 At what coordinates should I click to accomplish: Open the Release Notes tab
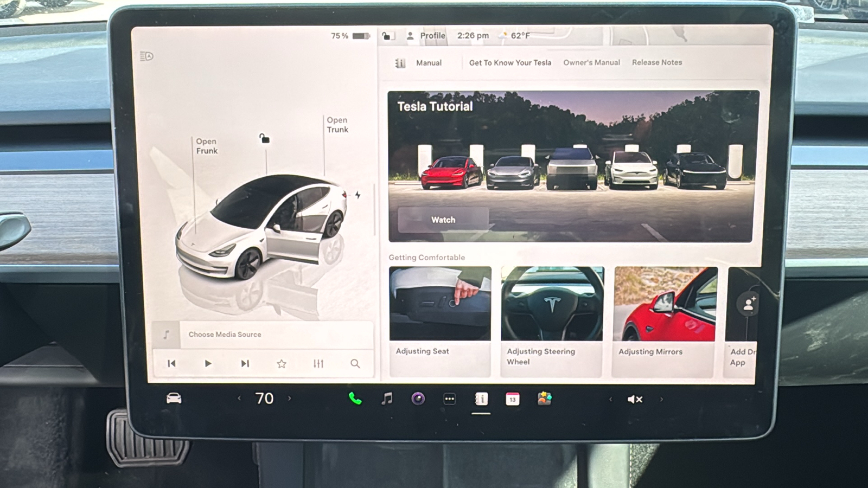coord(656,62)
